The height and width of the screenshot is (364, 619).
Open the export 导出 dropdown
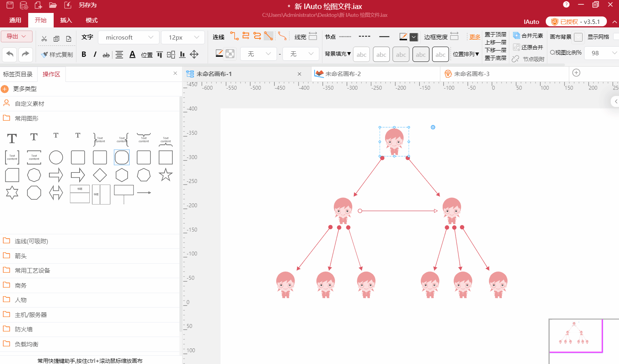pyautogui.click(x=16, y=36)
